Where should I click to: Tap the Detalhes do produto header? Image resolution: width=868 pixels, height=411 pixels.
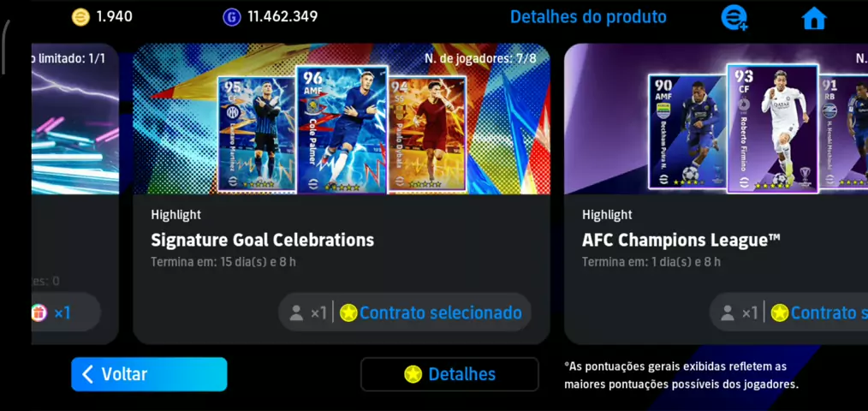(588, 17)
